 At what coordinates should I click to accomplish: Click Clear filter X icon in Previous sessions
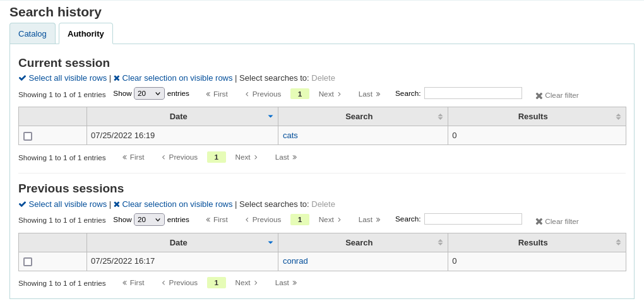coord(539,221)
